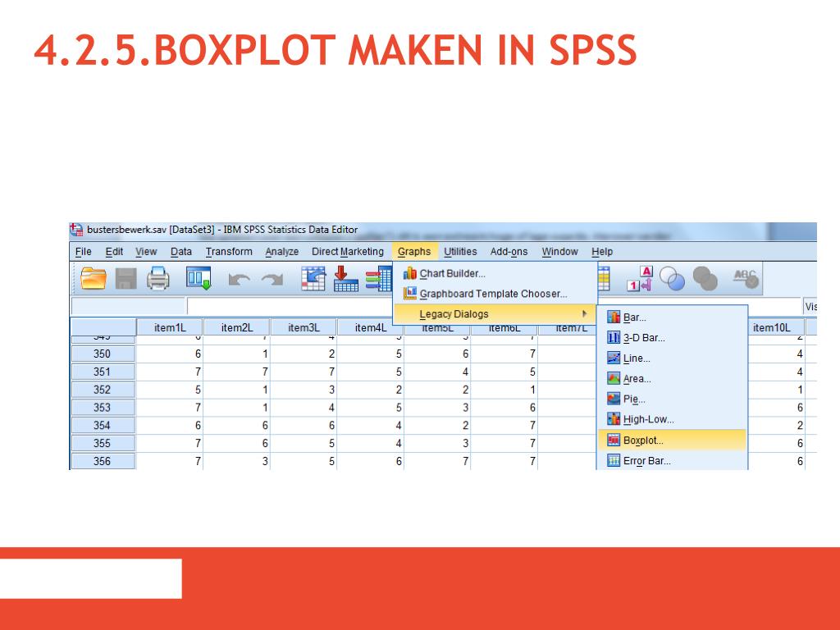
Task: Select the item4L column header
Action: click(370, 327)
